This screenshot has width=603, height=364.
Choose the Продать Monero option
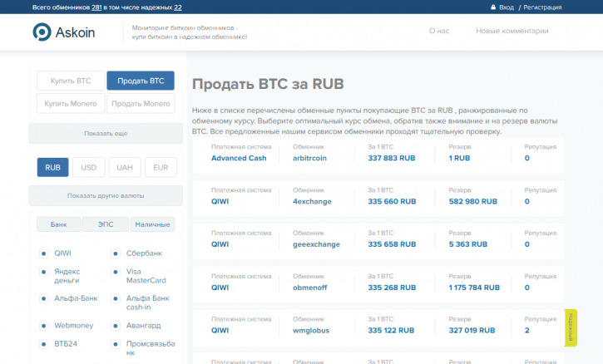(x=141, y=104)
